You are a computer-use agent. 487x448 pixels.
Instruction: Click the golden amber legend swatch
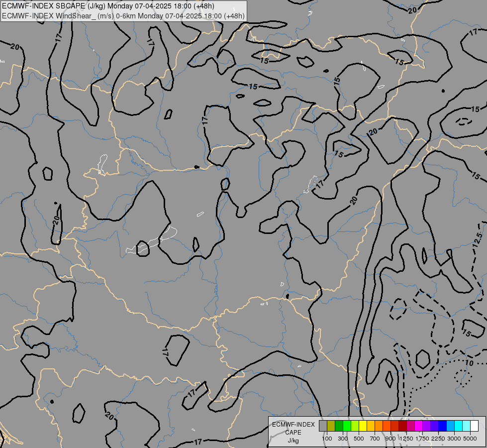[x=371, y=426]
